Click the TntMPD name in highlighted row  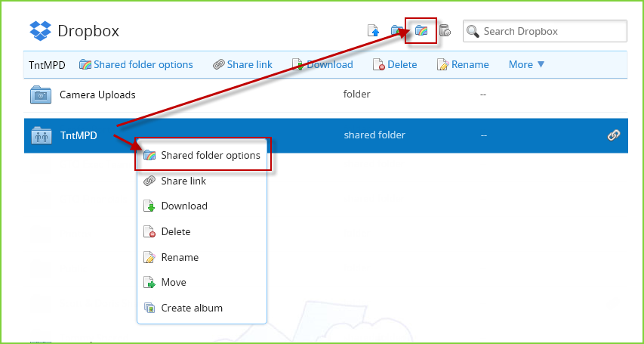79,135
